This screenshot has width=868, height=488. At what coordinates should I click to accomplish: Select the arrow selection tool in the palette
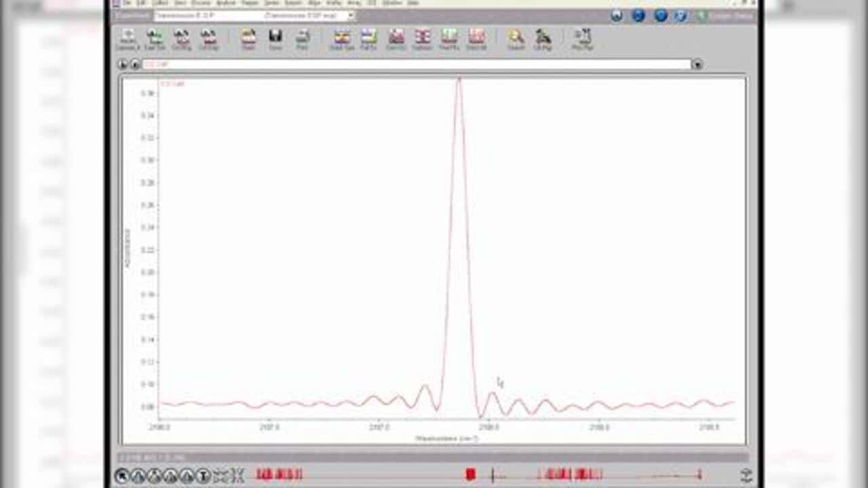(122, 476)
